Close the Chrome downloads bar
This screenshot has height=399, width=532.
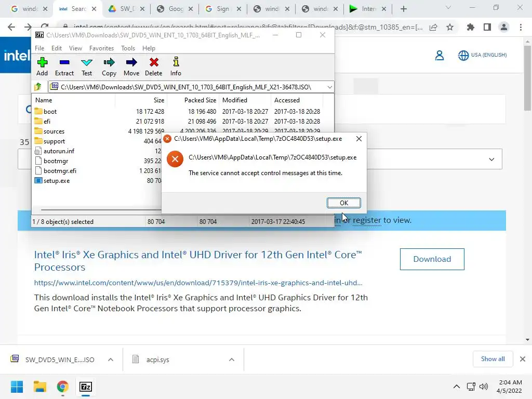pyautogui.click(x=523, y=359)
